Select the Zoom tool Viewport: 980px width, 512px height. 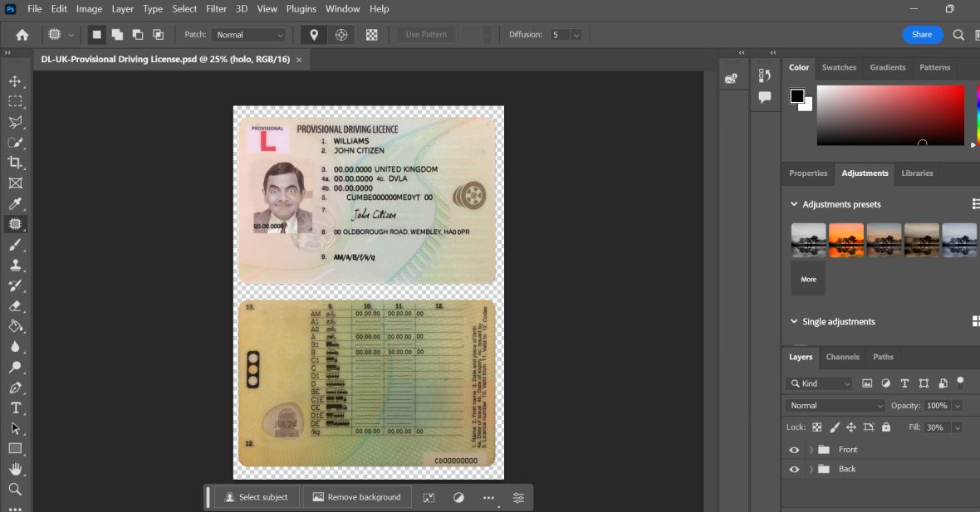click(x=17, y=489)
